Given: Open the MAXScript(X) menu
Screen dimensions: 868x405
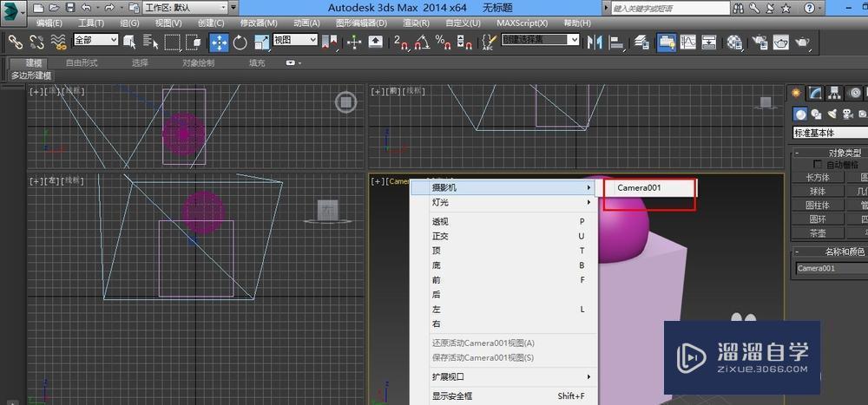Looking at the screenshot, I should 522,23.
